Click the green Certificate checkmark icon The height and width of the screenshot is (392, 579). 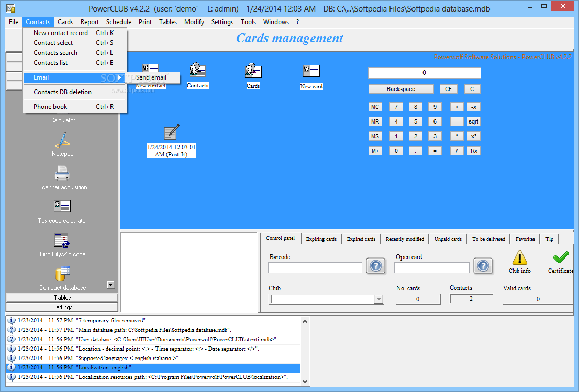(x=561, y=257)
